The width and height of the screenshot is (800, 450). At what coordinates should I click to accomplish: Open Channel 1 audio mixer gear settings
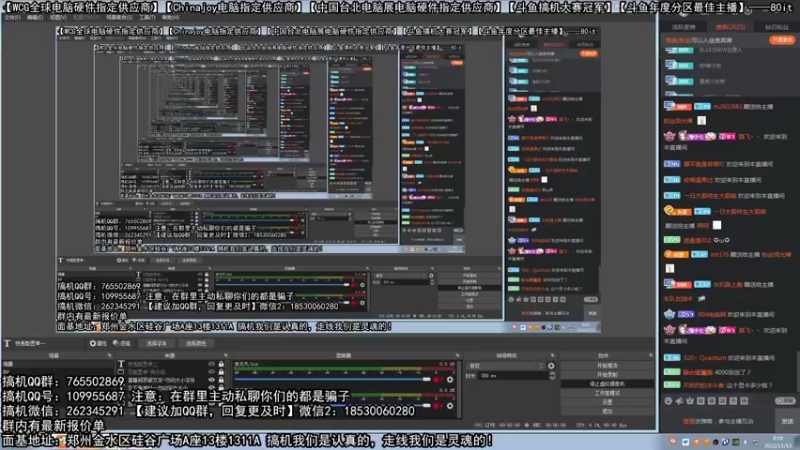tap(450, 380)
